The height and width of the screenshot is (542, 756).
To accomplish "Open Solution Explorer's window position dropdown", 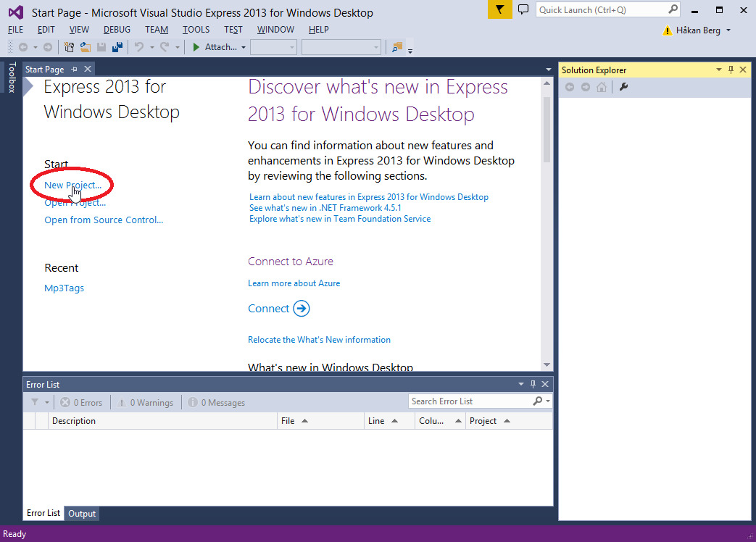I will click(x=719, y=70).
